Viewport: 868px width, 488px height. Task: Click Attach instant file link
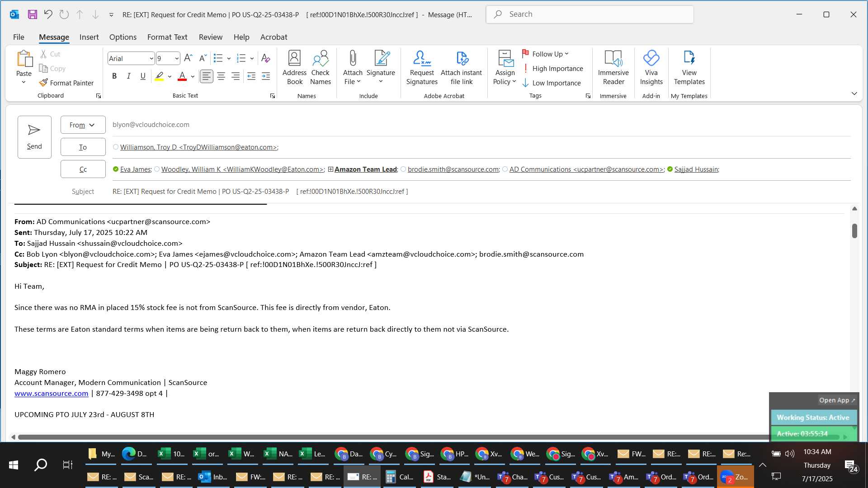[x=461, y=67]
